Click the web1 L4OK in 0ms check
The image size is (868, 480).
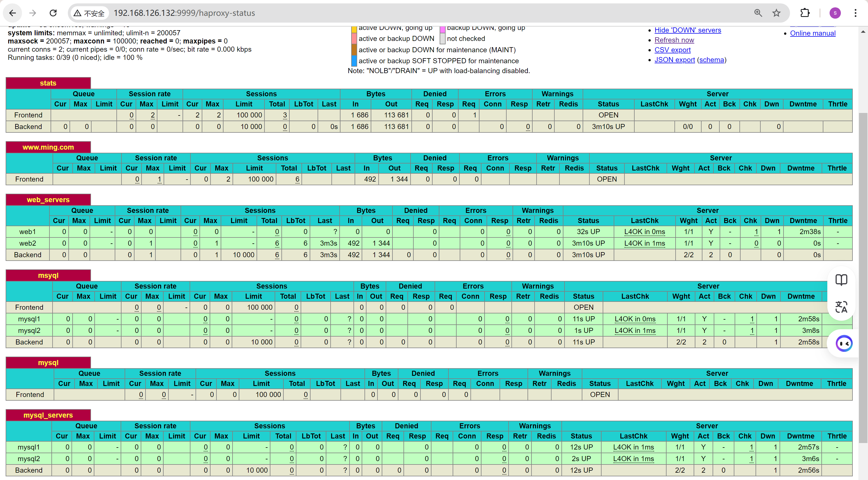point(644,232)
